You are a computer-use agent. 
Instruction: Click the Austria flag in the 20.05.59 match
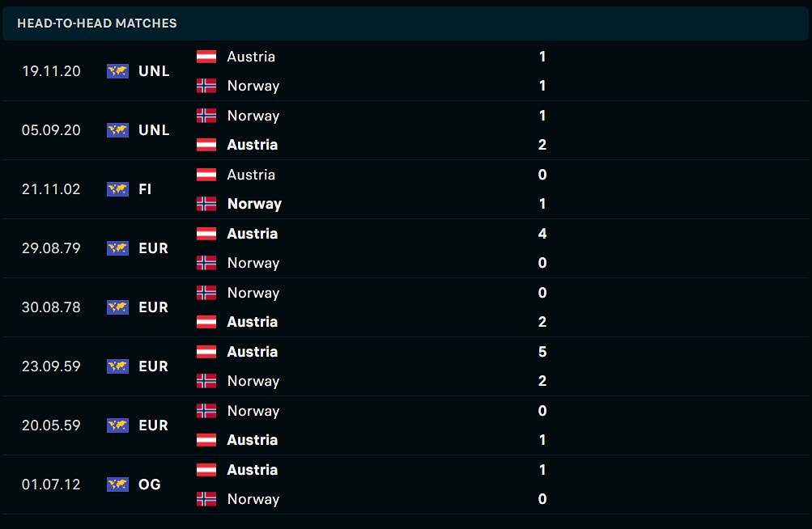pos(206,439)
